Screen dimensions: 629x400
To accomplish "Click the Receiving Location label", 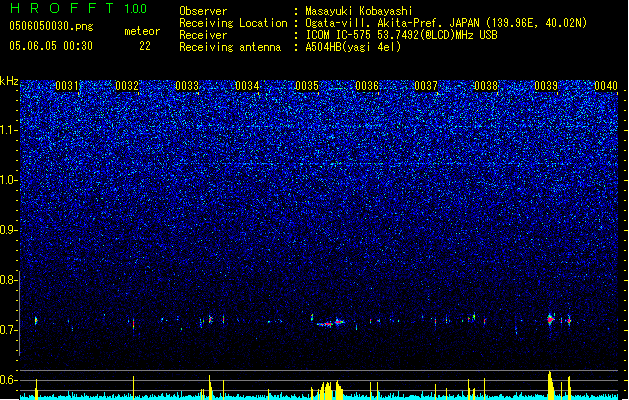I will 233,23.
